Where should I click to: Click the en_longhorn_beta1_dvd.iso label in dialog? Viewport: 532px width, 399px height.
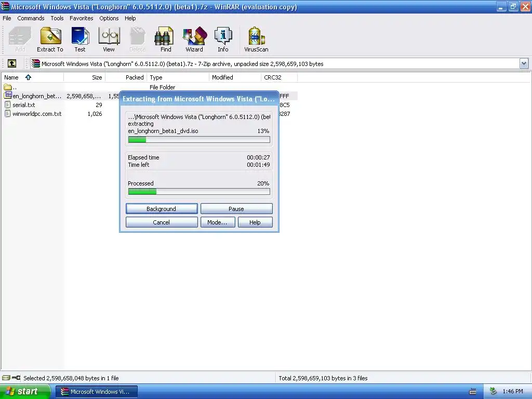[x=163, y=131]
